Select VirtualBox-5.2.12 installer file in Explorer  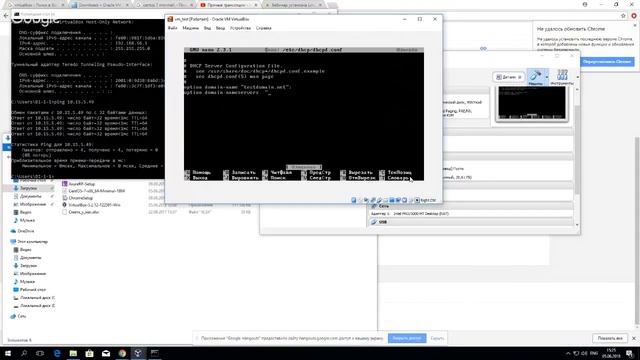coord(94,205)
